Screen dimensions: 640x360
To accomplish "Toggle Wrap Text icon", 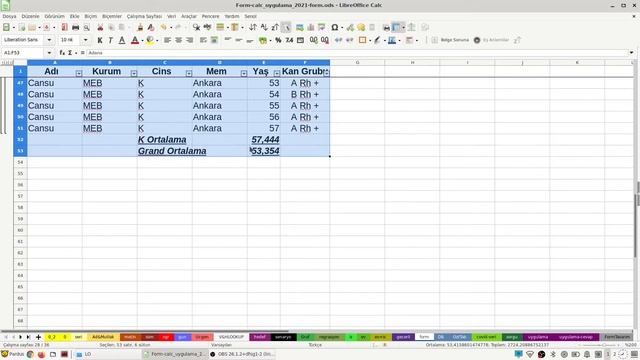I will tap(203, 40).
